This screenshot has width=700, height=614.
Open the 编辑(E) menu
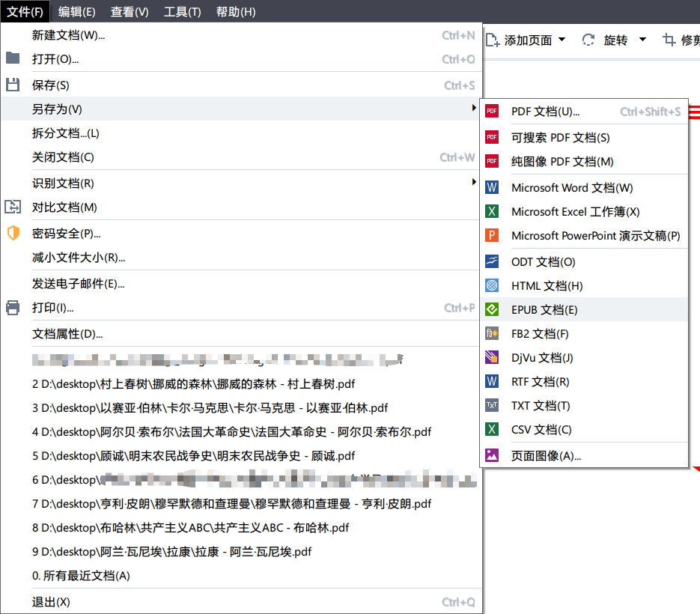[77, 11]
